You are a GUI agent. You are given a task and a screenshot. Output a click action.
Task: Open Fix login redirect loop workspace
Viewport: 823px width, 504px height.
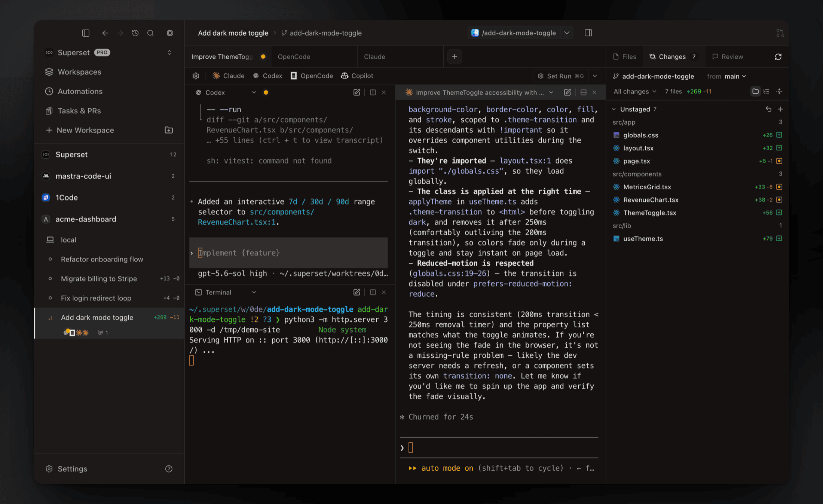tap(109, 298)
